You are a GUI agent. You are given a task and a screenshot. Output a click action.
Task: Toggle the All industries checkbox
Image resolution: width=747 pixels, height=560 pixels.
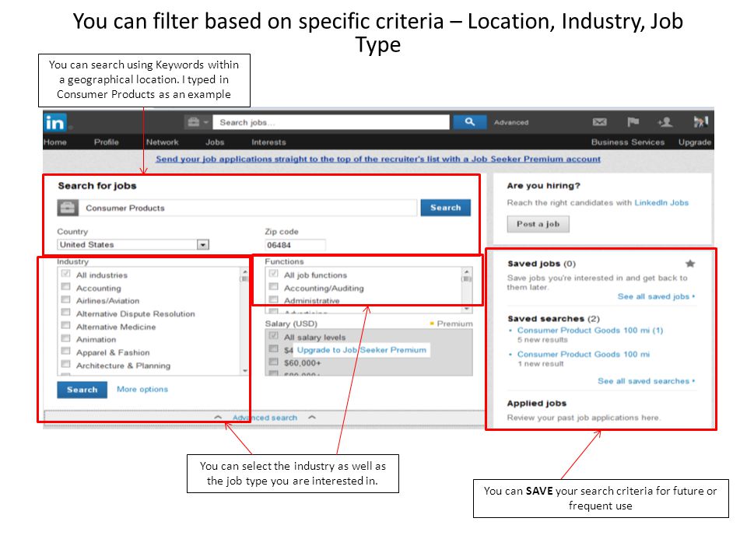pyautogui.click(x=65, y=274)
